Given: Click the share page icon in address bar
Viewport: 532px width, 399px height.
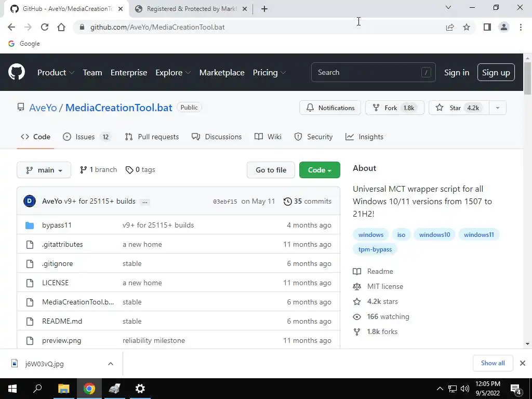Looking at the screenshot, I should 450,27.
